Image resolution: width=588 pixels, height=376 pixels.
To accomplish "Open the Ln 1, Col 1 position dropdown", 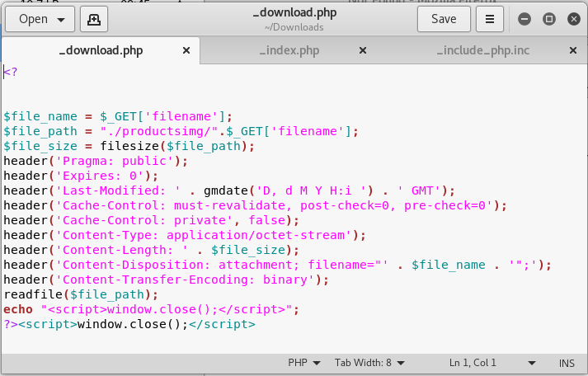I will (x=492, y=363).
